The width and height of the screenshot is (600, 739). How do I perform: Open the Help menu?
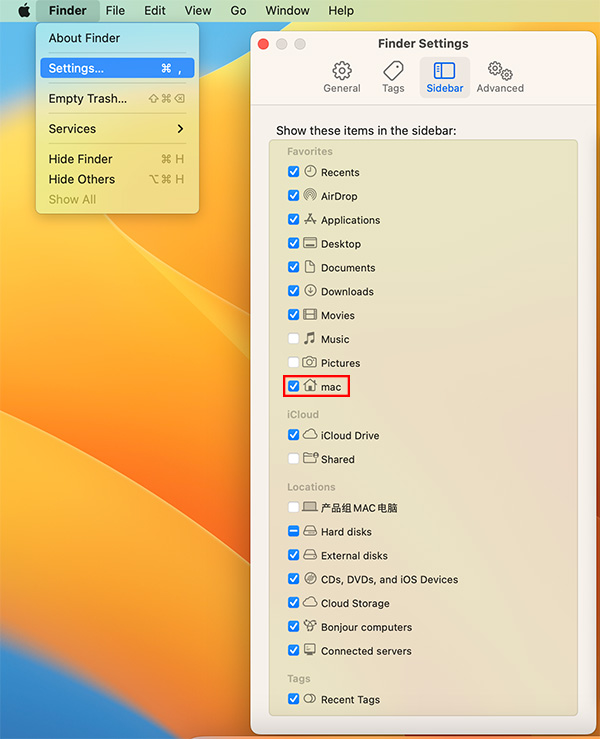tap(341, 10)
